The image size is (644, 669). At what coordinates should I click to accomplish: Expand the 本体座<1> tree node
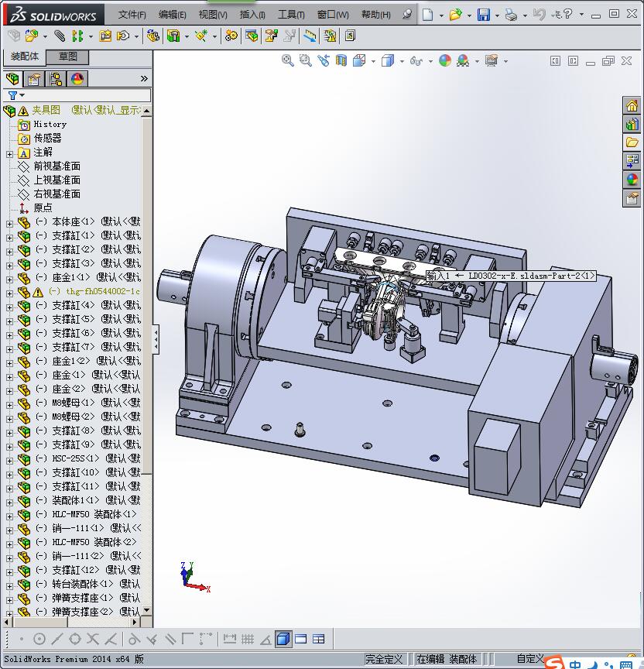point(9,224)
